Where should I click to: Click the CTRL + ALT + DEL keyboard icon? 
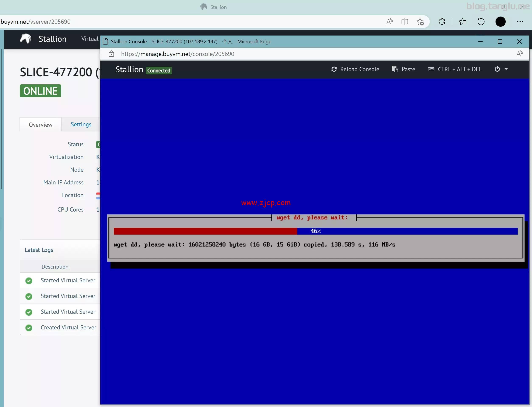click(x=431, y=69)
